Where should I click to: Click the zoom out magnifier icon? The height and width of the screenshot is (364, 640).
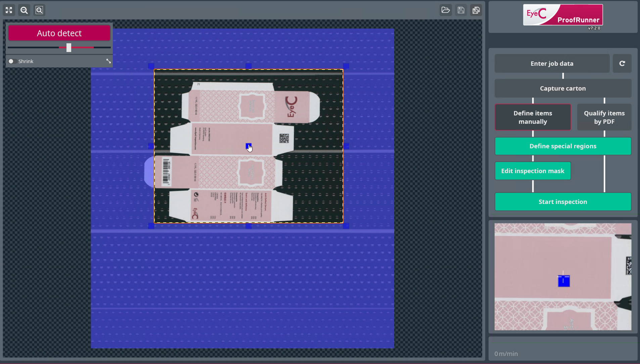pos(24,10)
